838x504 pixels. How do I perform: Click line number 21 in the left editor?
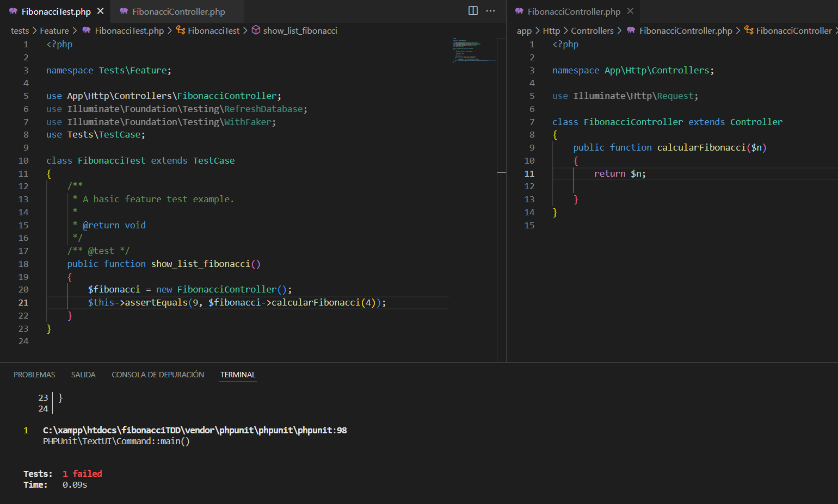coord(23,303)
